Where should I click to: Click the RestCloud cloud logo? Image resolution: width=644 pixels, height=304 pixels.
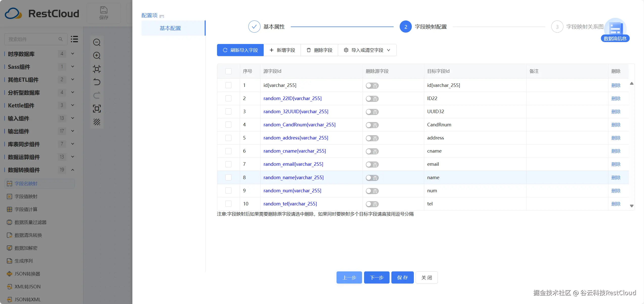point(13,13)
